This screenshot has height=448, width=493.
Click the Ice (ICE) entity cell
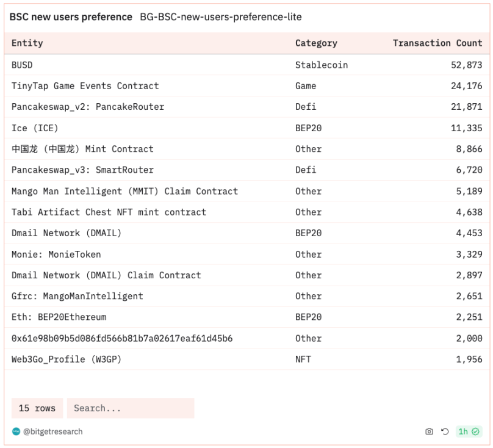point(35,128)
